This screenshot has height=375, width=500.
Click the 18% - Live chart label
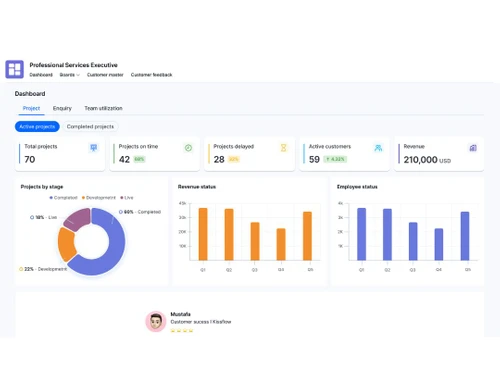[x=44, y=217]
